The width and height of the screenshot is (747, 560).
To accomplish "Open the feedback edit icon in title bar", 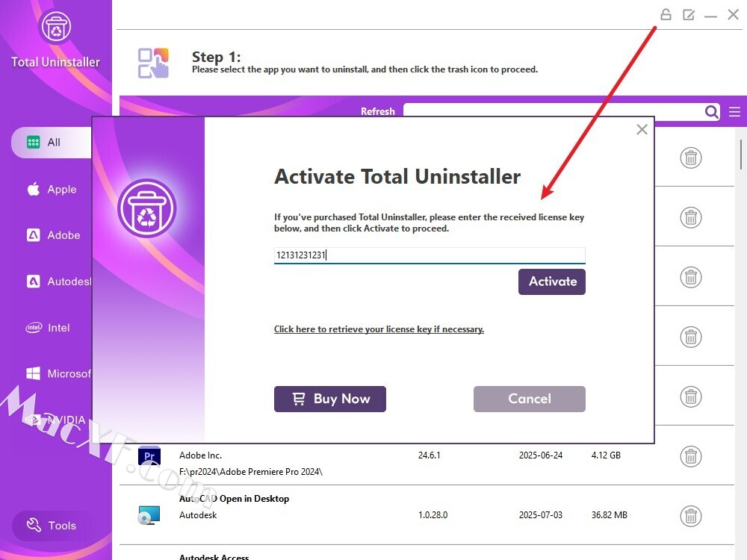I will [689, 15].
